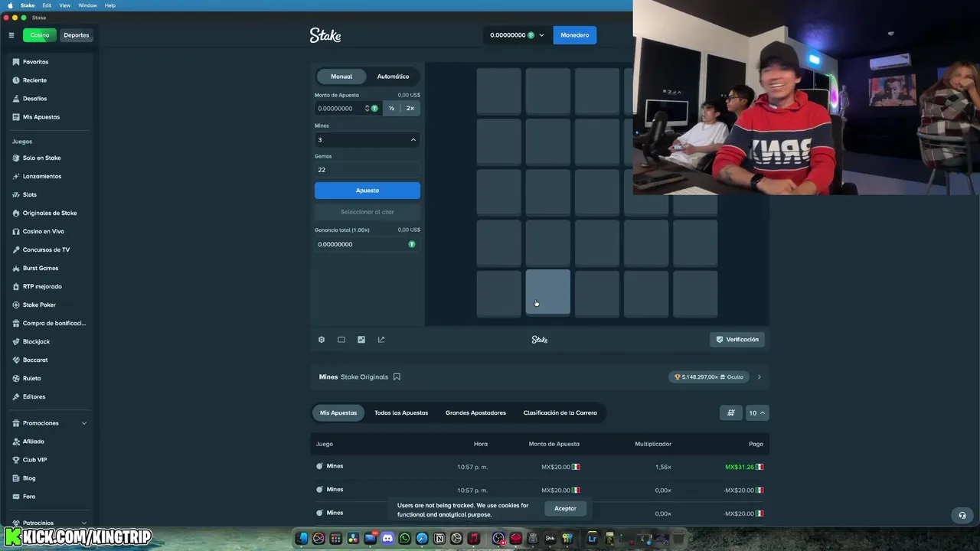Click the 1,56× multiplier value
The image size is (980, 551).
[x=663, y=467]
